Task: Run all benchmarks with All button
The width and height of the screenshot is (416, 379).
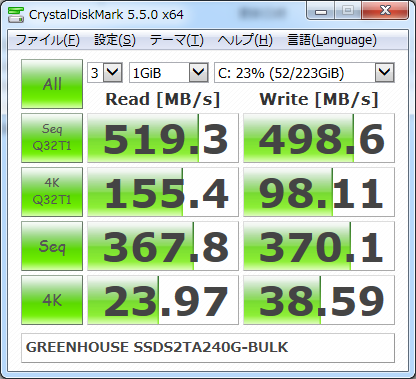Action: 52,84
